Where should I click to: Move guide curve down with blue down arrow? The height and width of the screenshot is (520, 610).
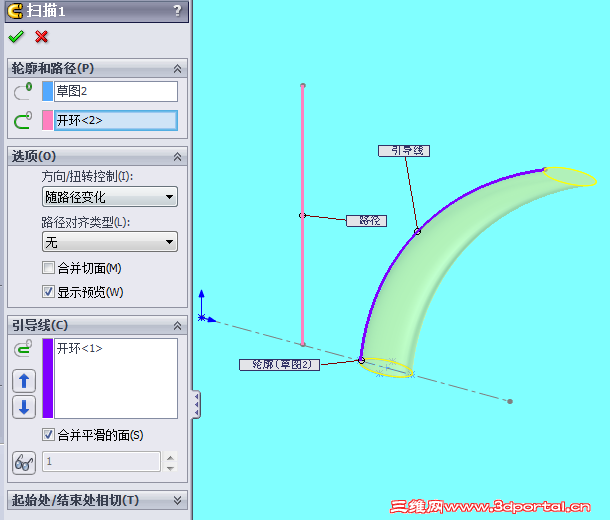(24, 407)
